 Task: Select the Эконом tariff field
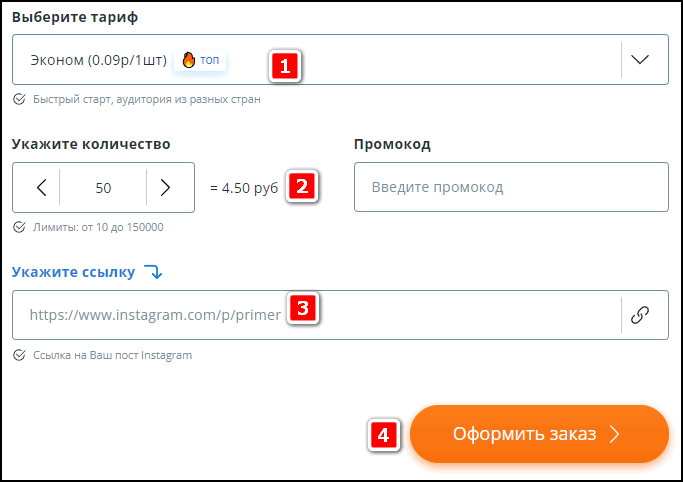[x=340, y=60]
